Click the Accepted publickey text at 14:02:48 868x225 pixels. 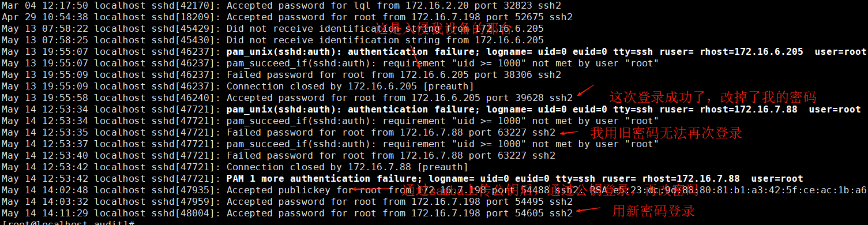click(279, 190)
